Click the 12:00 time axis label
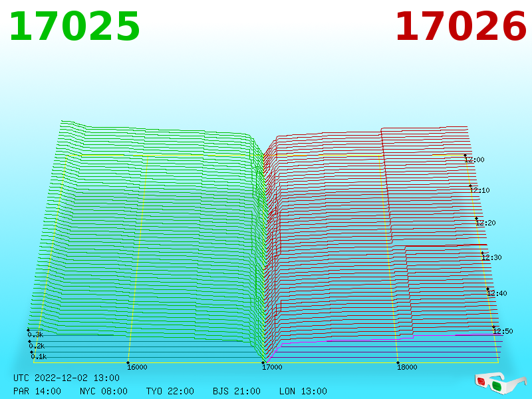Viewport: 532px width, 399px height. coord(474,160)
